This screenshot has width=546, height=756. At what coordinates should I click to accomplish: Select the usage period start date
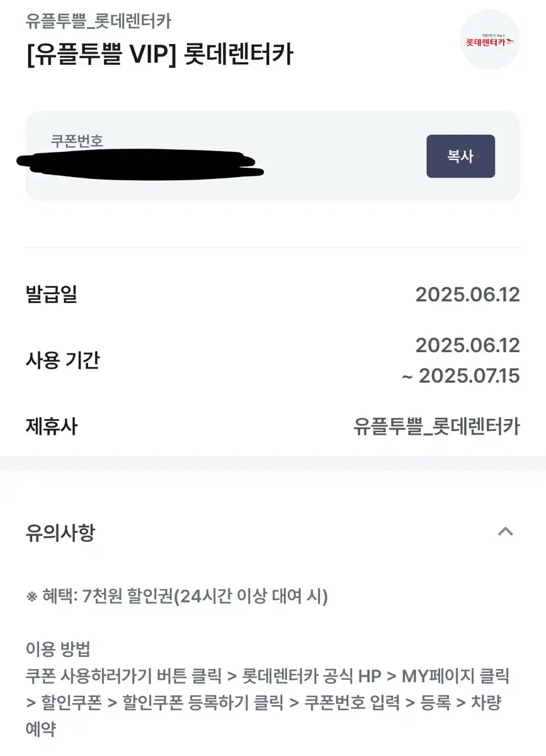click(467, 345)
